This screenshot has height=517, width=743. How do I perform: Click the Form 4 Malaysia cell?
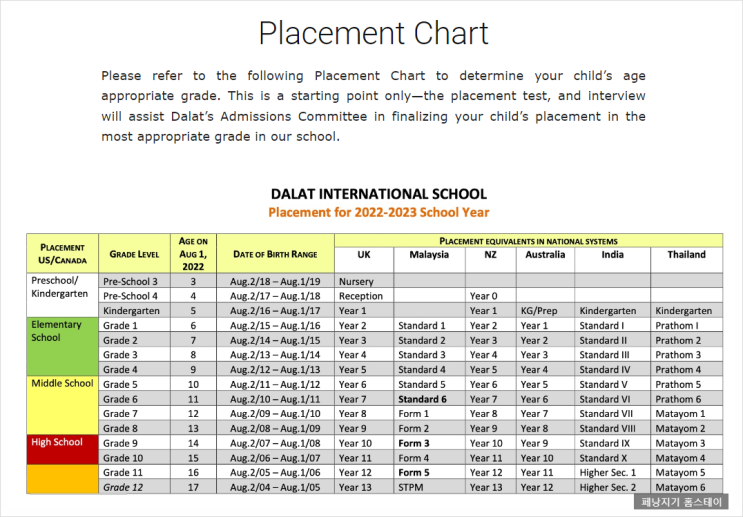[429, 457]
